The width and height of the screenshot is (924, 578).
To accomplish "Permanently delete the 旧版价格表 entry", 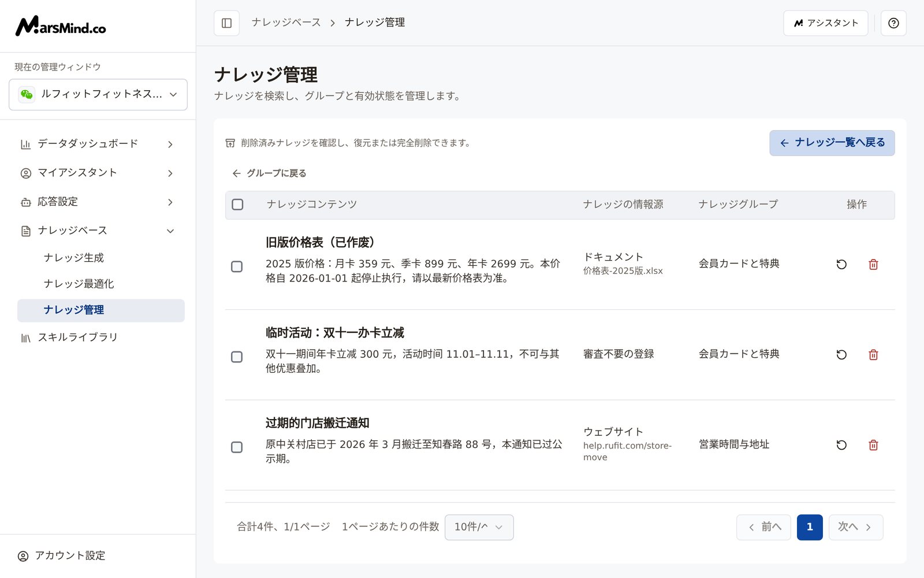I will [873, 264].
